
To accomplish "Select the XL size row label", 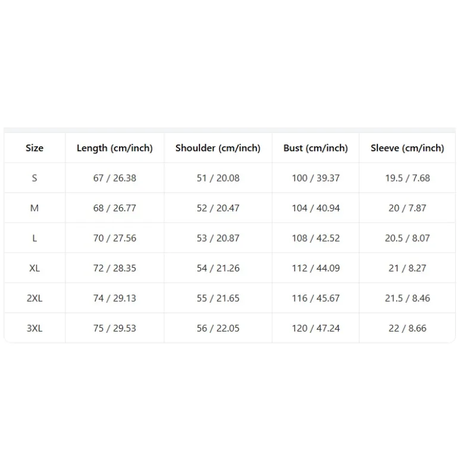I will (x=35, y=268).
